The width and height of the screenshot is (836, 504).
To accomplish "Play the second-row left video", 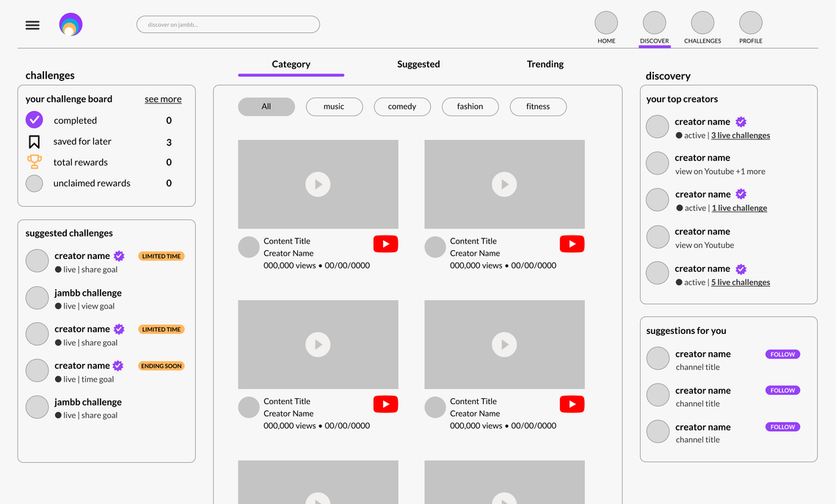I will coord(318,345).
